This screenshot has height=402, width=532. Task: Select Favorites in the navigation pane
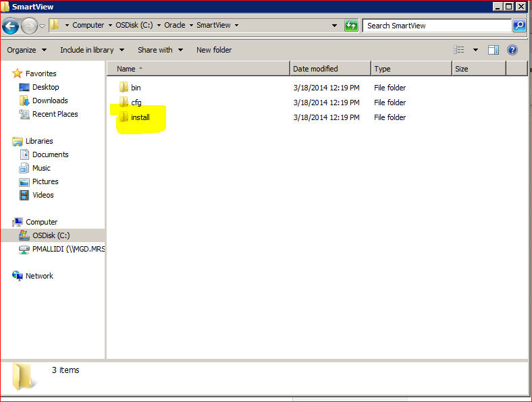pos(41,74)
